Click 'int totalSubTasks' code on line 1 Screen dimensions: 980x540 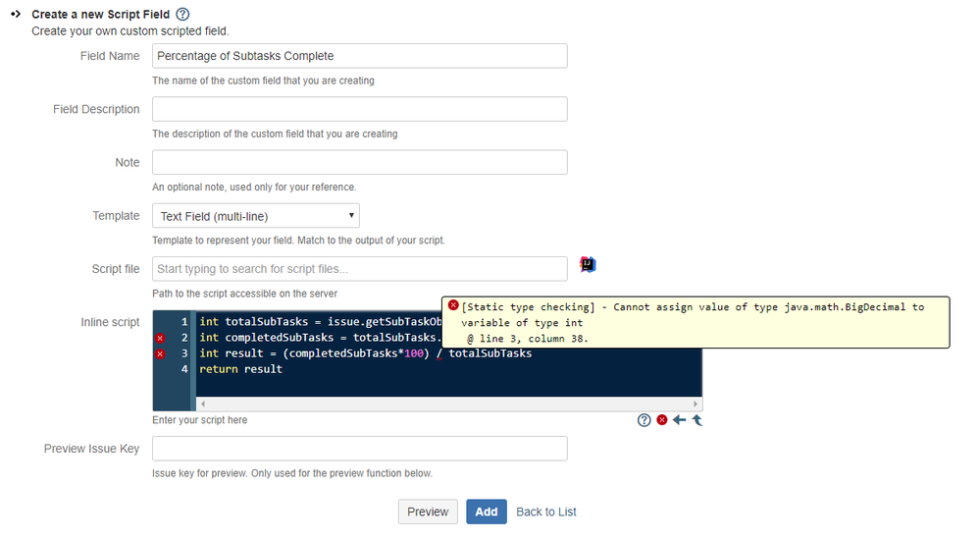click(x=254, y=322)
